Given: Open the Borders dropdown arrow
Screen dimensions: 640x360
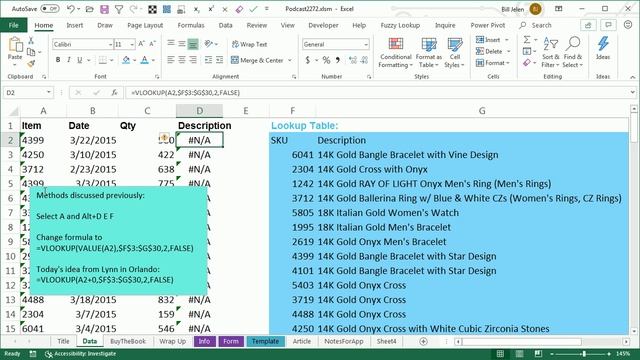Looking at the screenshot, I should click(x=111, y=60).
